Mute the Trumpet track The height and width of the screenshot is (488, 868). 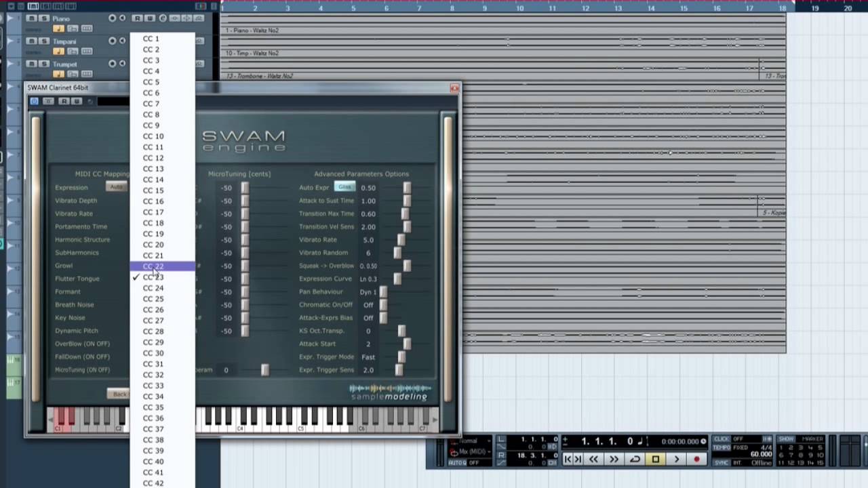(x=31, y=64)
